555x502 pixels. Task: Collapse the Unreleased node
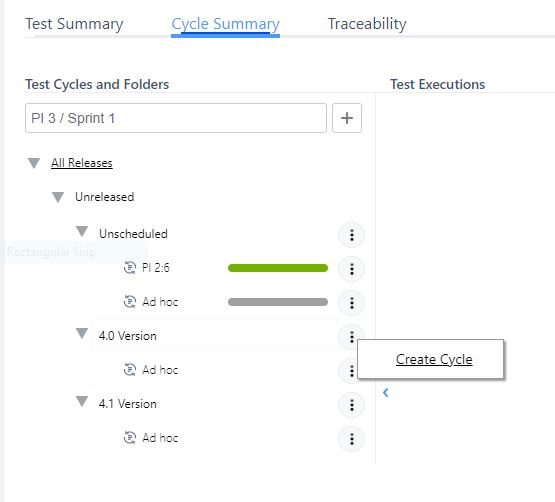[58, 197]
